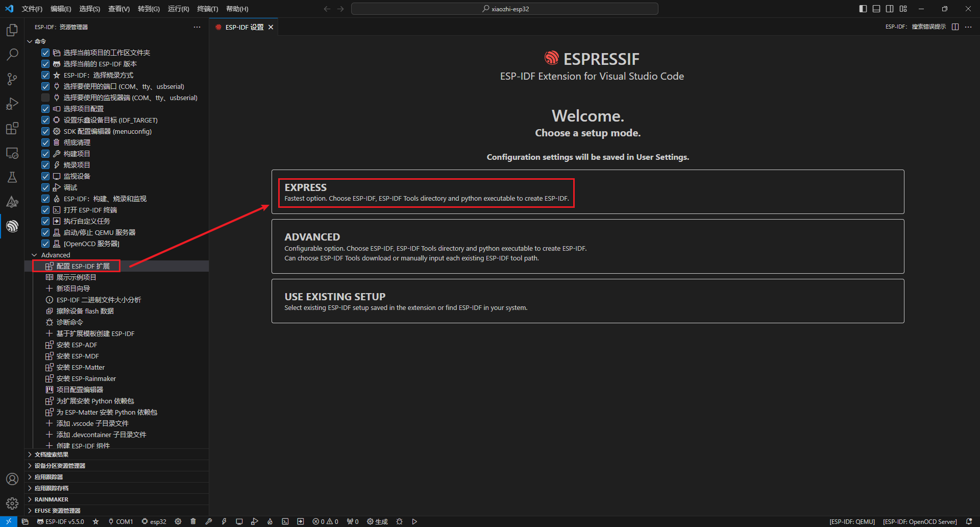Viewport: 980px width, 527px height.
Task: Uncheck the 选择当前项目的工作区文件夹 command
Action: [45, 52]
